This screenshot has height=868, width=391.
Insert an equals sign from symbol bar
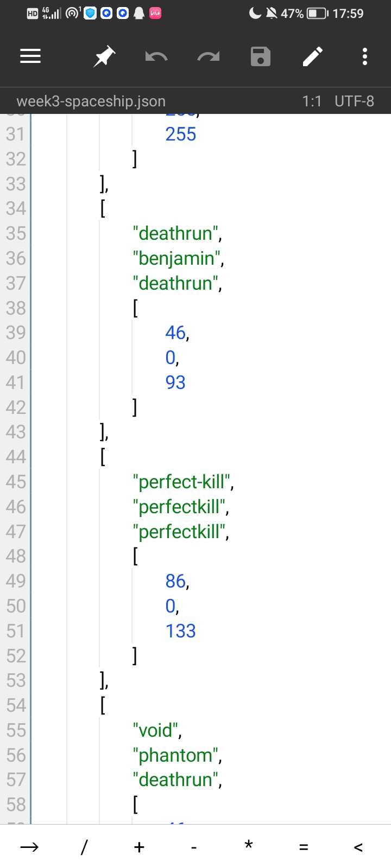[304, 847]
